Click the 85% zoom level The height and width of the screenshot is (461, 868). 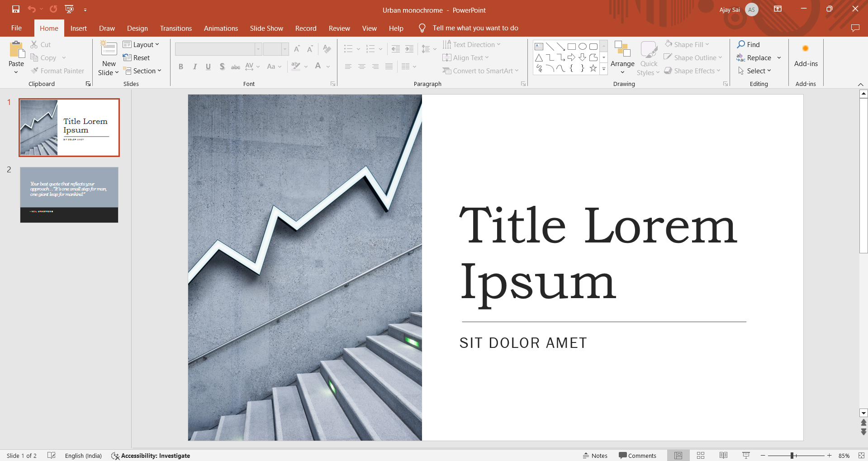click(x=844, y=456)
